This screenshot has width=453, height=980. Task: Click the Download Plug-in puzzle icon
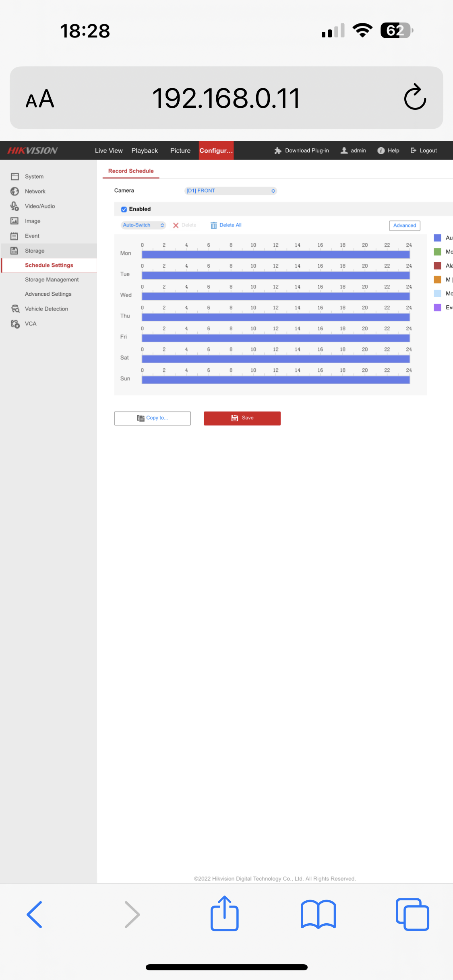[x=278, y=150]
